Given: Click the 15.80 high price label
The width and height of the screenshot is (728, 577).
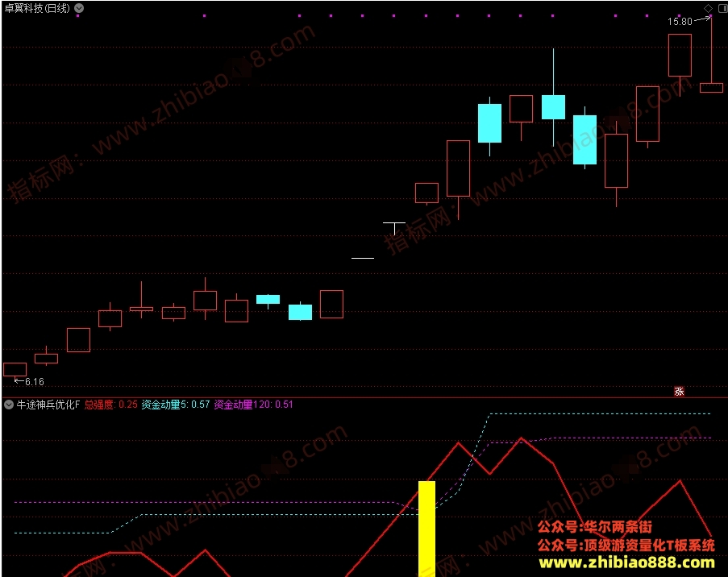Looking at the screenshot, I should click(x=680, y=21).
